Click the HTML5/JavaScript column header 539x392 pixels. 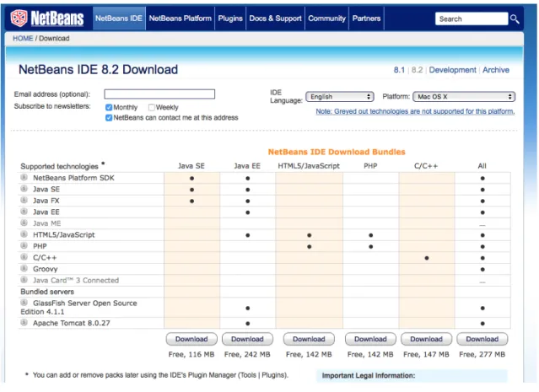coord(309,166)
